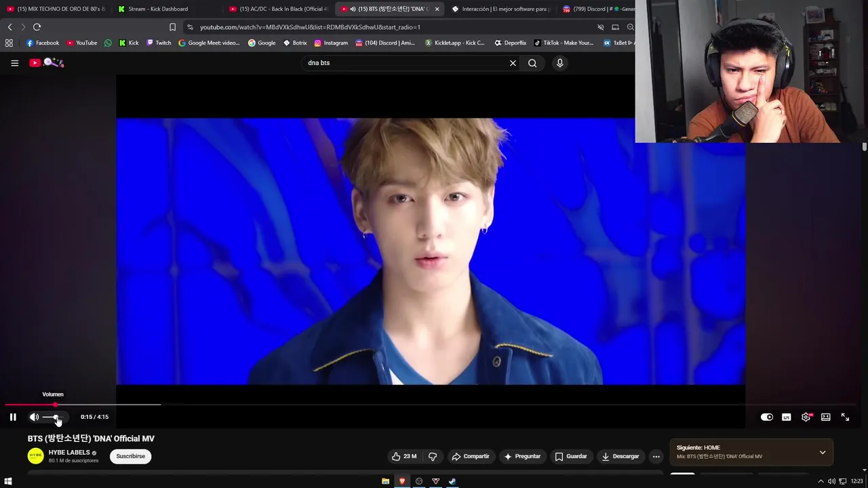Open the YouTube bookmark
868x488 pixels.
pyautogui.click(x=82, y=43)
